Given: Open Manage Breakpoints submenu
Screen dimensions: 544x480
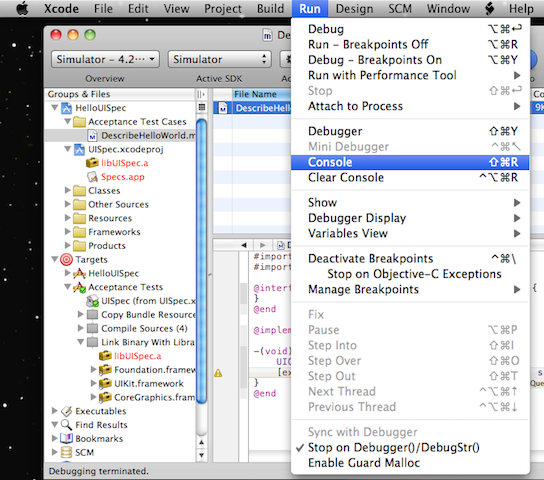Looking at the screenshot, I should (410, 289).
